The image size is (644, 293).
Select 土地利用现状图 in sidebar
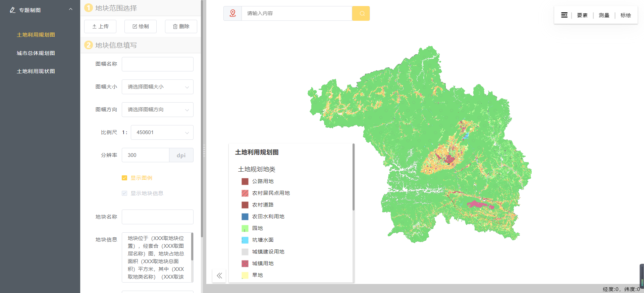pos(36,71)
